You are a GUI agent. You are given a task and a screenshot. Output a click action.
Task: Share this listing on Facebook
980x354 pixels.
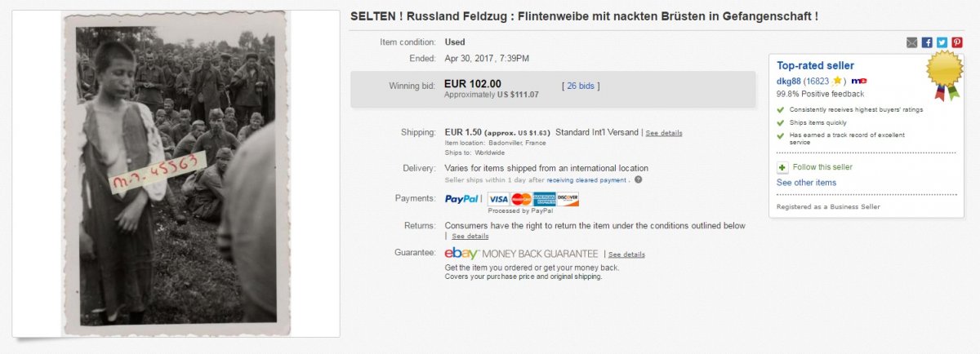(927, 42)
